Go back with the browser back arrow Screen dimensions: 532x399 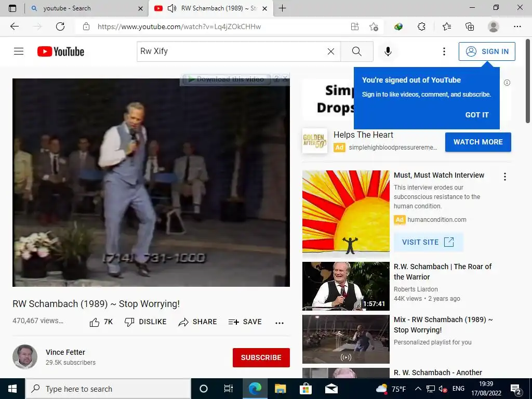pos(14,26)
